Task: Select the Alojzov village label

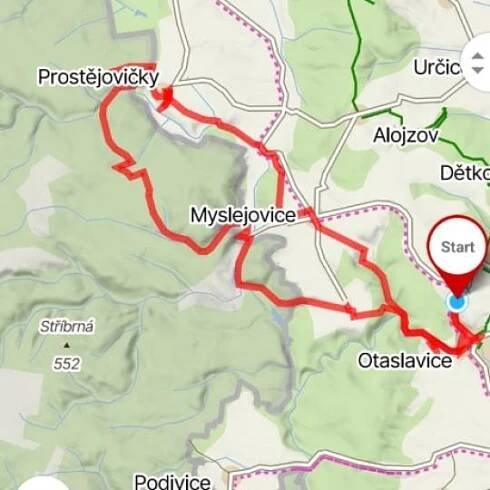Action: pos(405,136)
